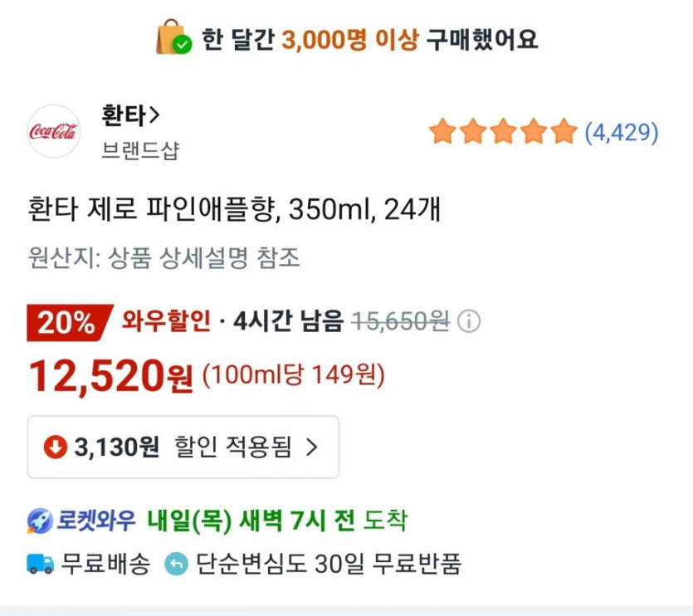Click the 20% discount badge

[68, 322]
